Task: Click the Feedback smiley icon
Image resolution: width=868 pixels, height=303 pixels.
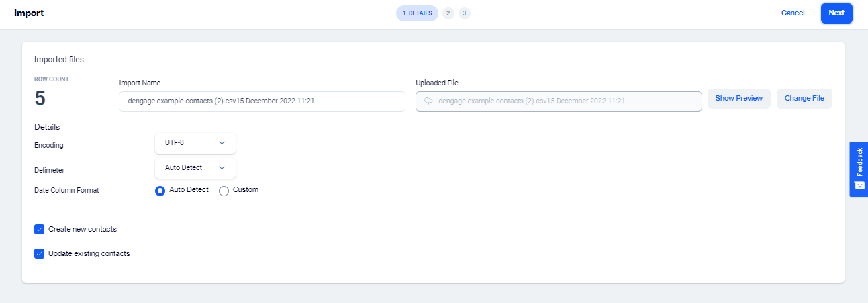Action: (859, 185)
